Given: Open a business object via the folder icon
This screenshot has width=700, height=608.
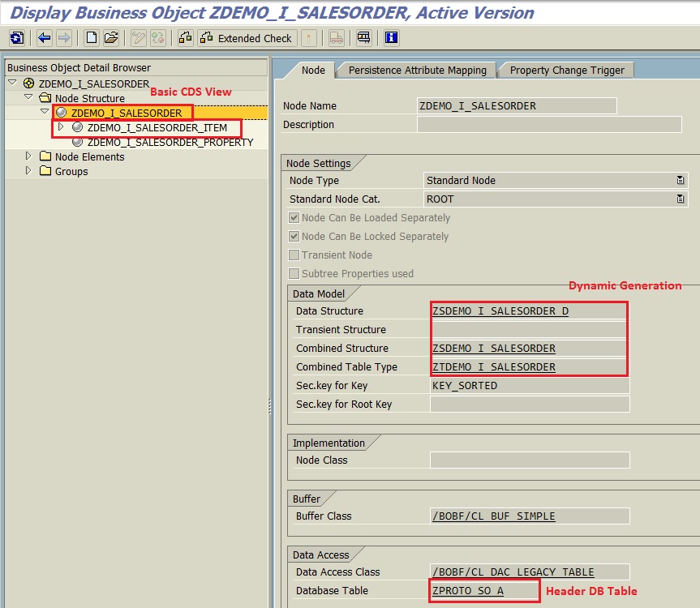Looking at the screenshot, I should click(x=110, y=37).
